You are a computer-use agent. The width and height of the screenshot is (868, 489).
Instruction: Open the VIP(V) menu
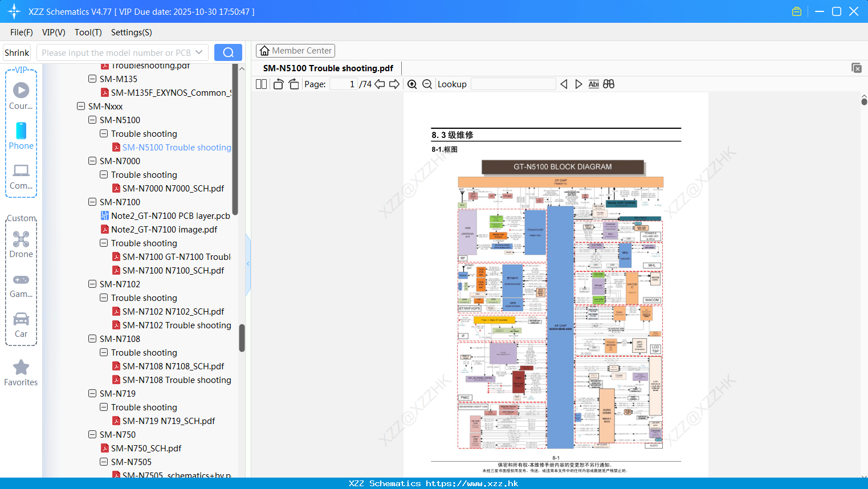[54, 32]
